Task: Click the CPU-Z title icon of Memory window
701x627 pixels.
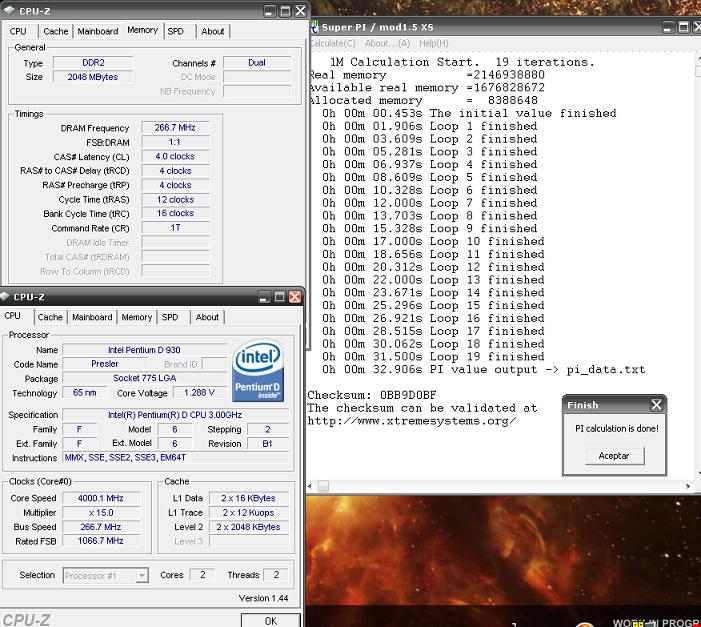Action: pyautogui.click(x=9, y=10)
